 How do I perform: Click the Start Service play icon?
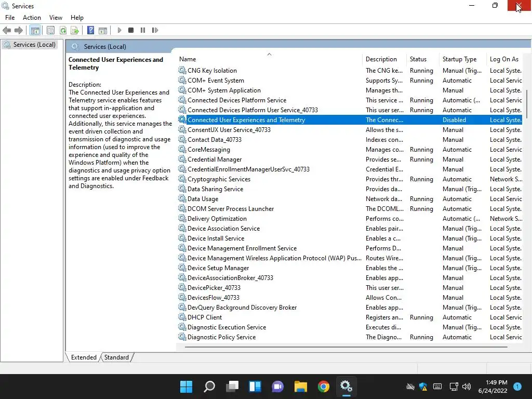coord(119,30)
